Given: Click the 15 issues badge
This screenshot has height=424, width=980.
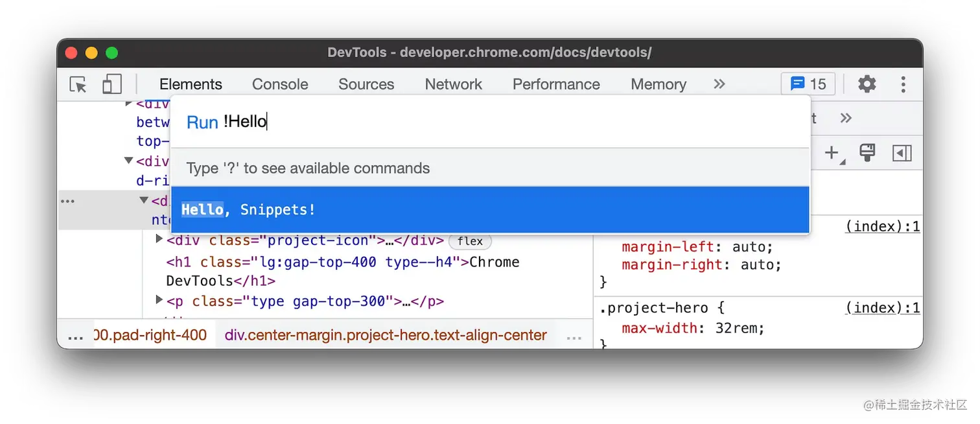Looking at the screenshot, I should click(x=808, y=84).
